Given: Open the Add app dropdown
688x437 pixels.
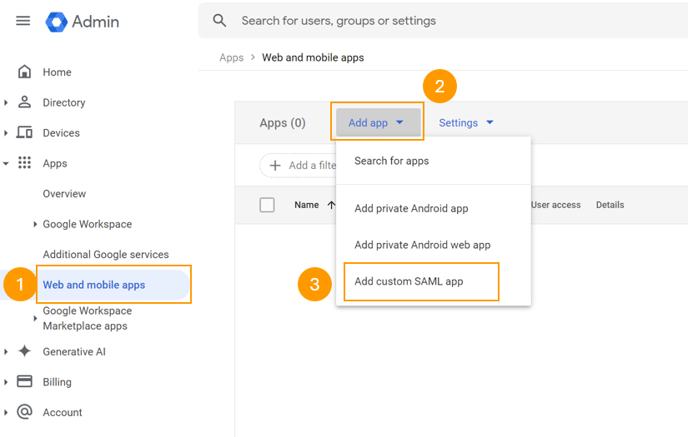Looking at the screenshot, I should (x=376, y=123).
